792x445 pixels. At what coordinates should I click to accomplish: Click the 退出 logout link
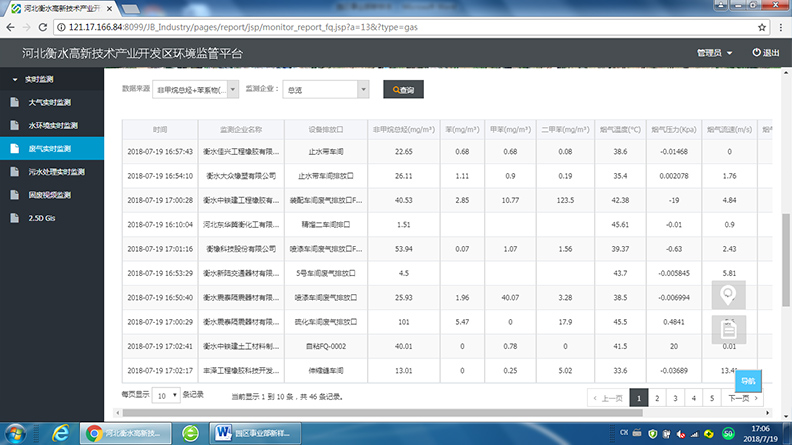[766, 53]
